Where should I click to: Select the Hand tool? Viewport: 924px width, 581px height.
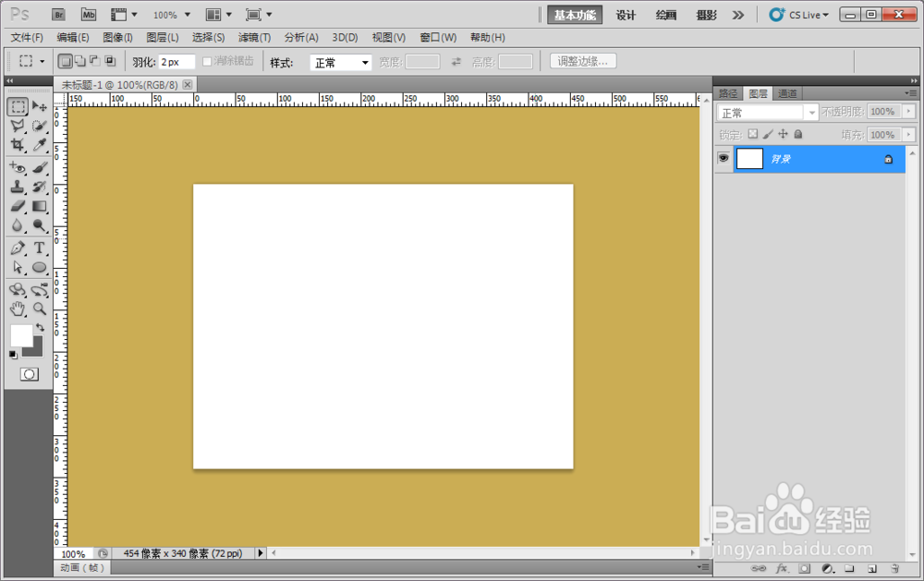coord(18,309)
